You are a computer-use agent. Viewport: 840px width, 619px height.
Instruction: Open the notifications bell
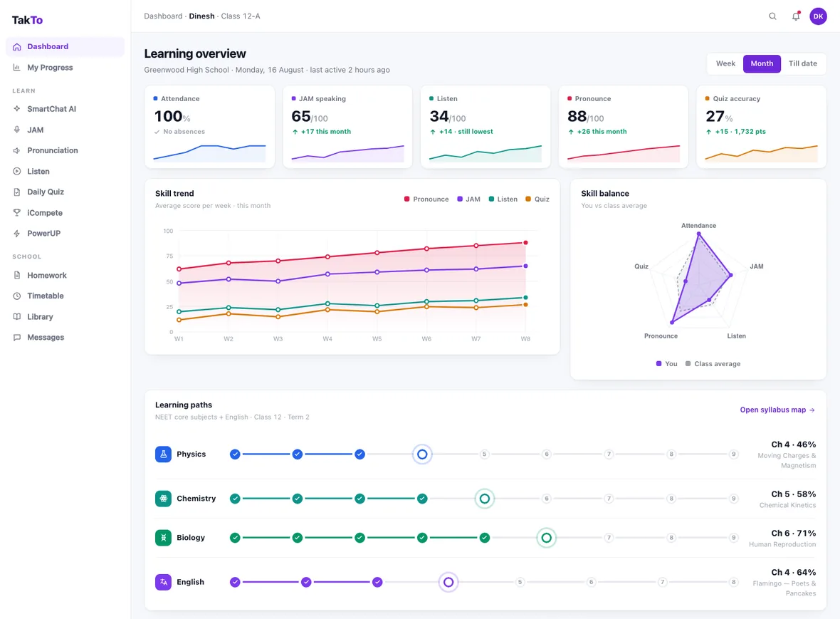pos(796,16)
